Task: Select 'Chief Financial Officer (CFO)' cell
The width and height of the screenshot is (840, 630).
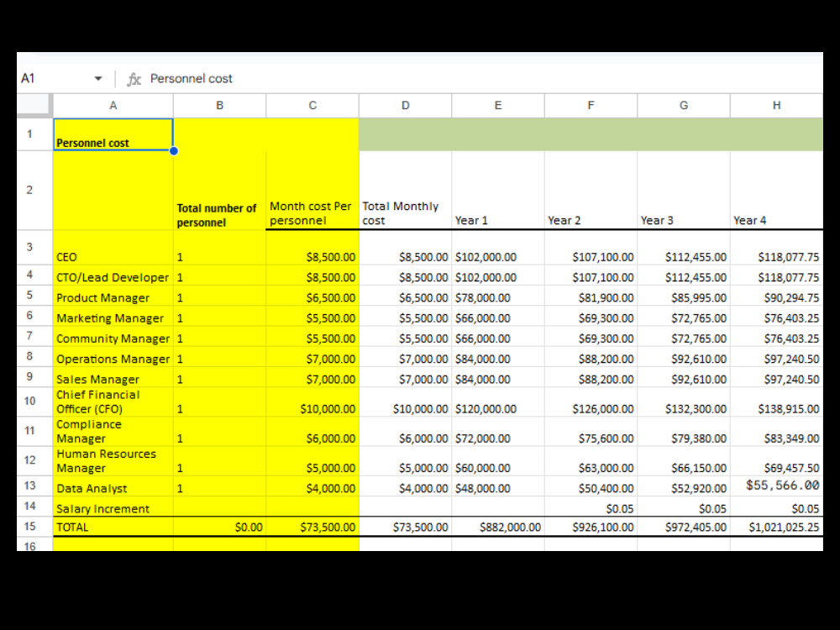Action: [113, 402]
